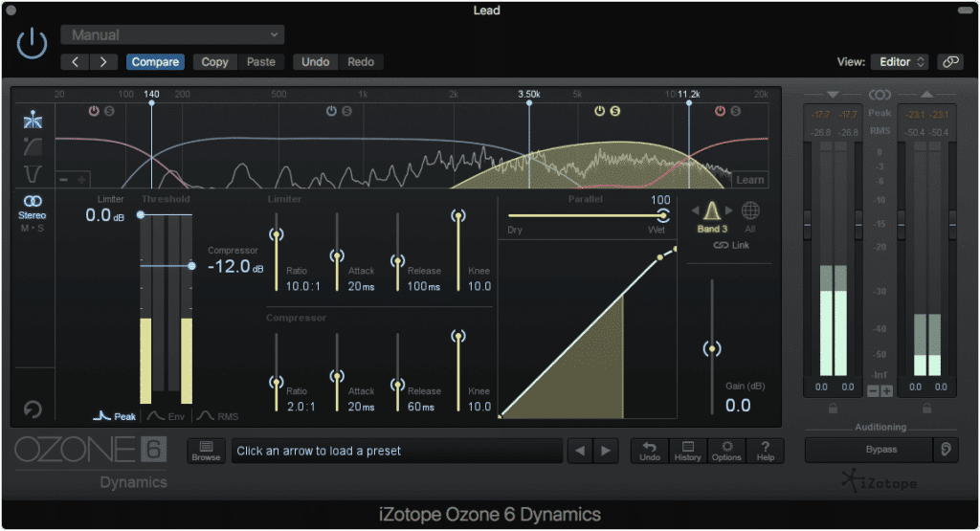This screenshot has width=980, height=531.
Task: Toggle Band 4 power bypass
Action: [x=720, y=111]
